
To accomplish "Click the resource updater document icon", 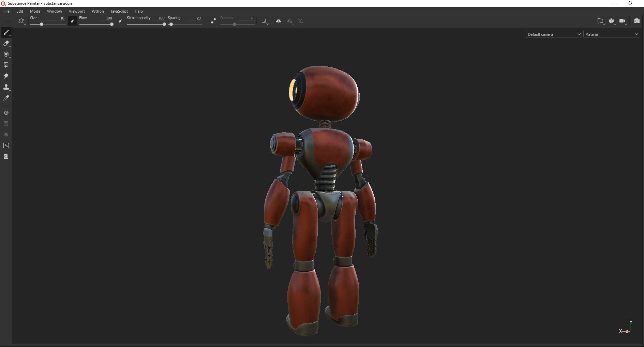I will (x=6, y=156).
